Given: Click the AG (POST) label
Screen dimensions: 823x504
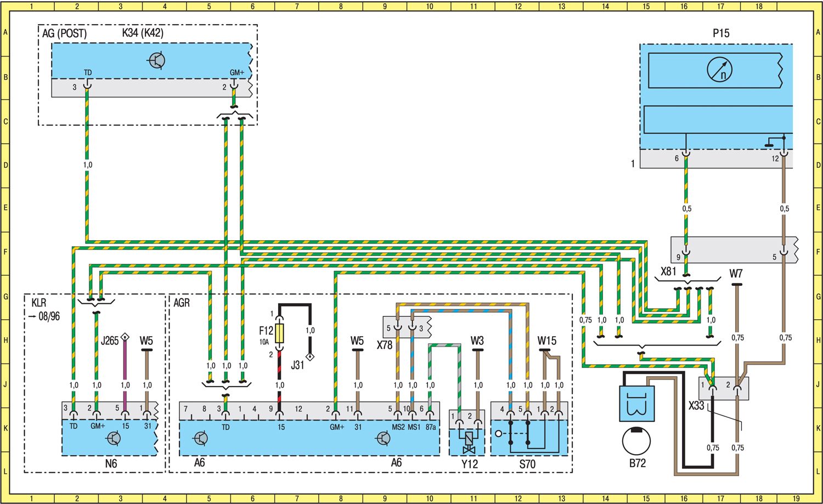Looking at the screenshot, I should pos(65,33).
